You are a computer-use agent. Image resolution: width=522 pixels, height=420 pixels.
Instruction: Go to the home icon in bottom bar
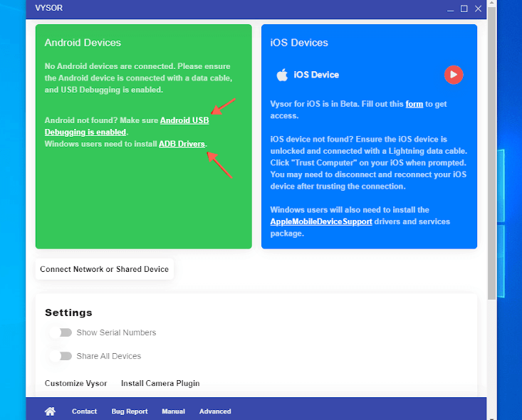tap(51, 411)
